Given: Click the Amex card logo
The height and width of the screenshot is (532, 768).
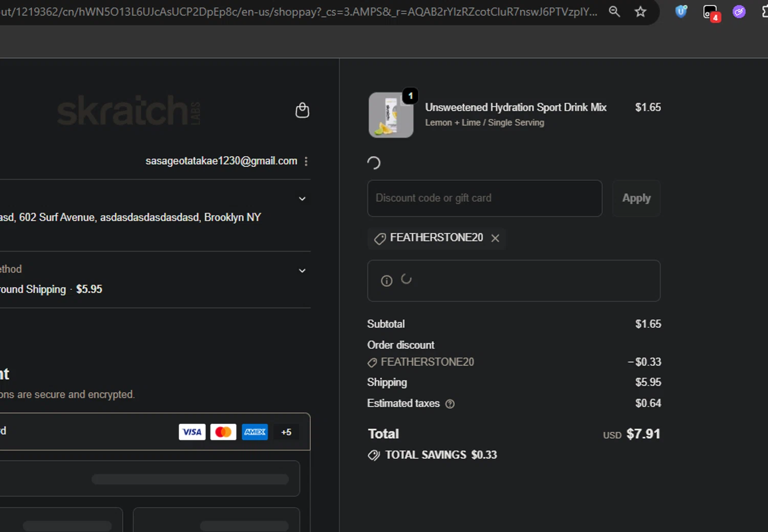Looking at the screenshot, I should click(x=254, y=432).
